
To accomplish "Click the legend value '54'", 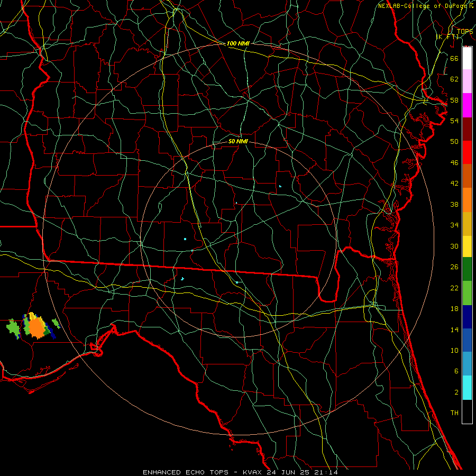I will click(454, 121).
